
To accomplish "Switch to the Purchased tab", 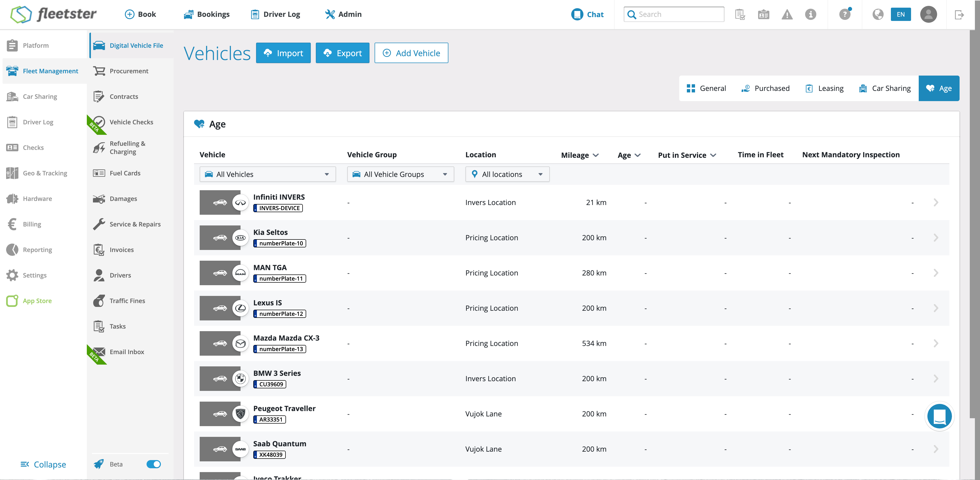I will 766,88.
